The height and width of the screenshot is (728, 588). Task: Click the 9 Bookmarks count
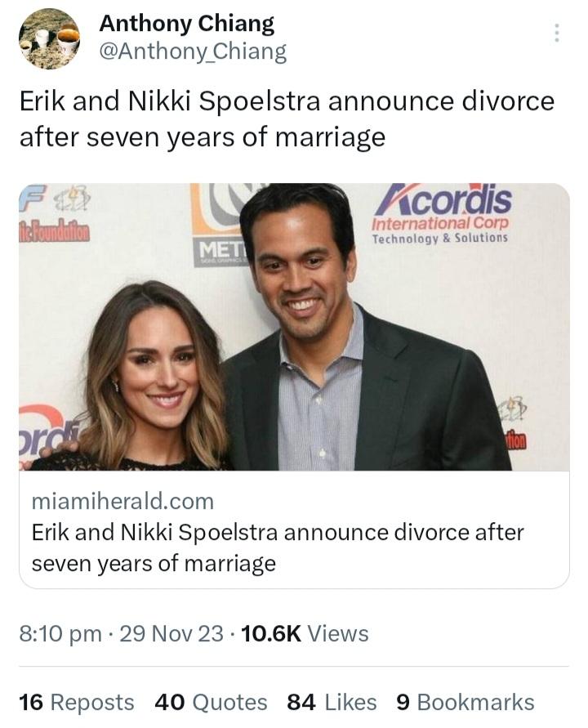[x=465, y=703]
